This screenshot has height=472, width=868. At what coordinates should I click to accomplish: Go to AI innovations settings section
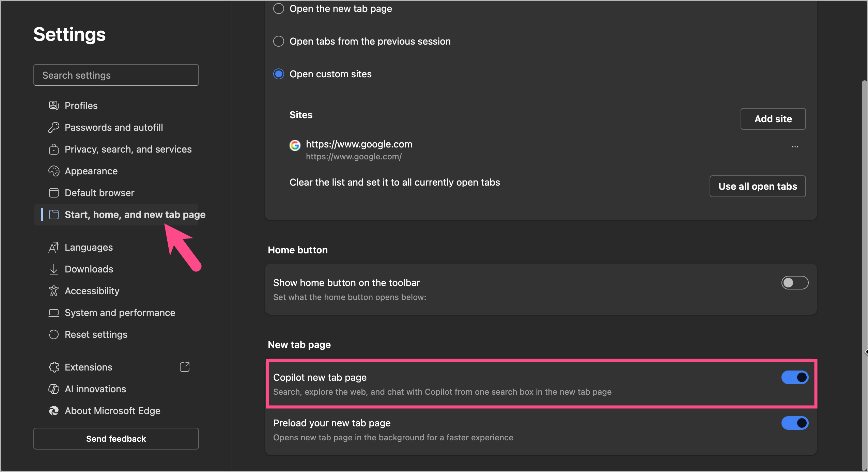pos(95,389)
